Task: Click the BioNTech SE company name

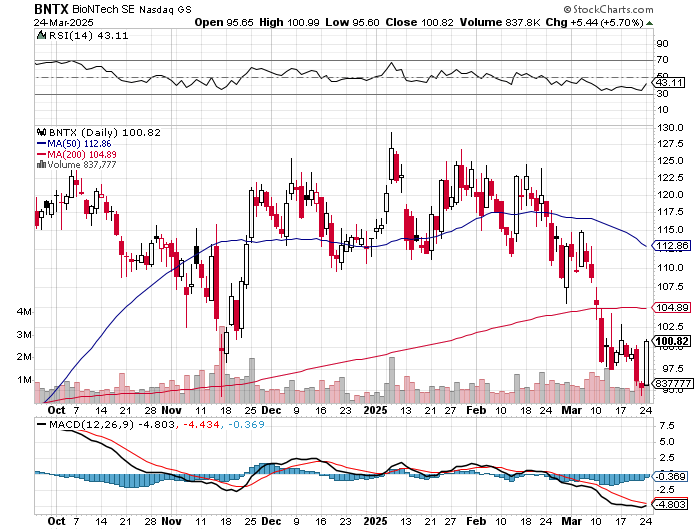Action: [x=103, y=9]
